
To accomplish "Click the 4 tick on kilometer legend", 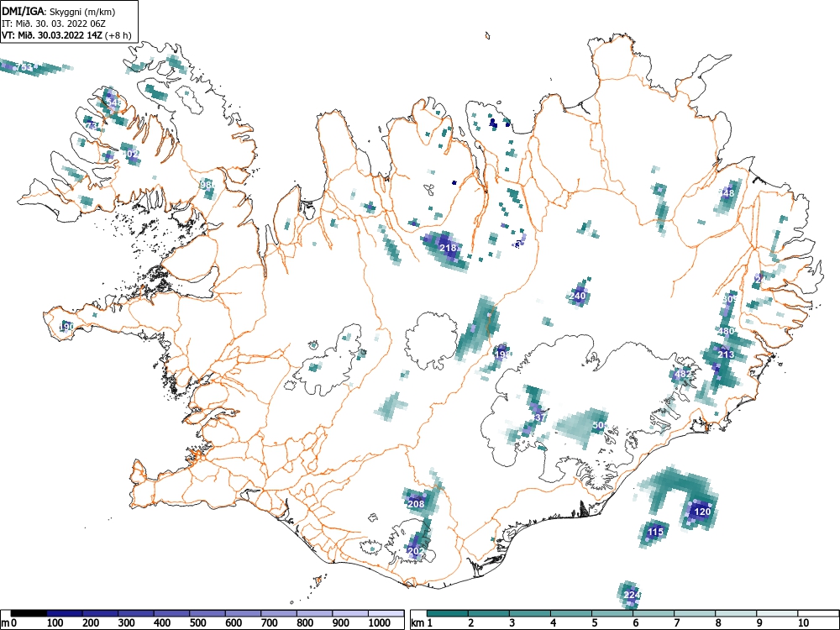I will tap(553, 622).
